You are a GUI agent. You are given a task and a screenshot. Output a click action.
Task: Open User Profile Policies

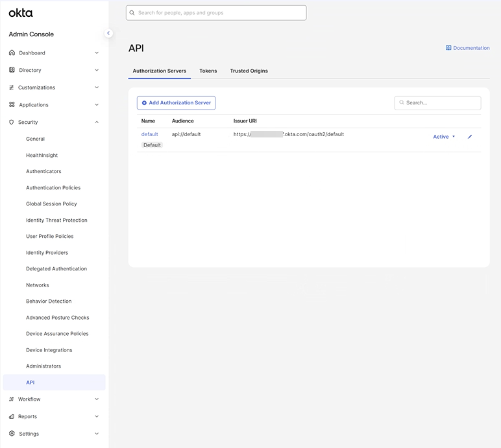click(x=50, y=236)
